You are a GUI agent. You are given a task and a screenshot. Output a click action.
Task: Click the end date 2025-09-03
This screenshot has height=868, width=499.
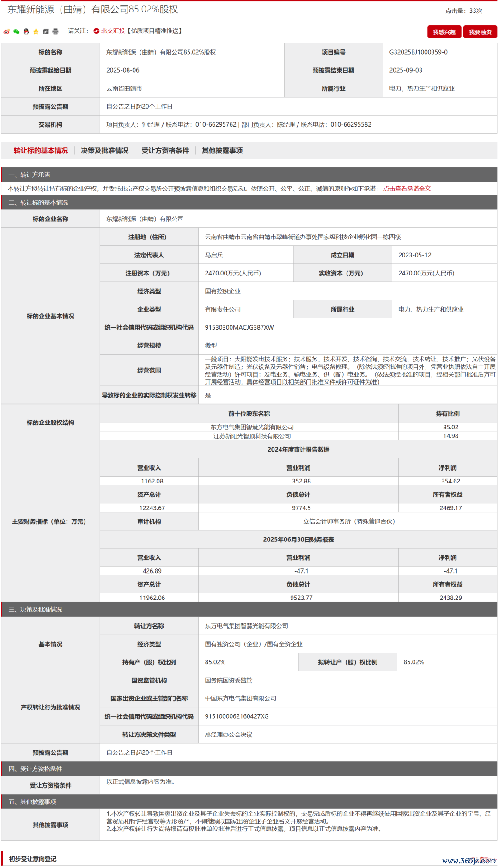(x=406, y=70)
